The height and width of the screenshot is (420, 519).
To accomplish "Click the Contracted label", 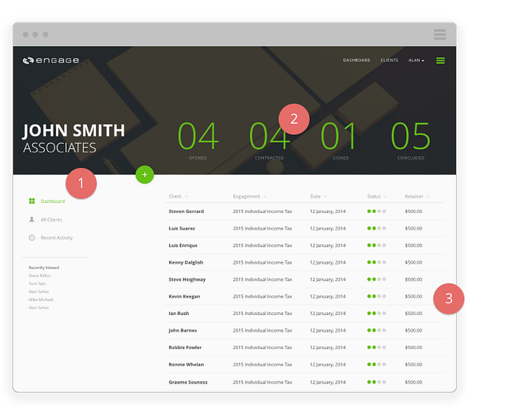I will click(269, 158).
